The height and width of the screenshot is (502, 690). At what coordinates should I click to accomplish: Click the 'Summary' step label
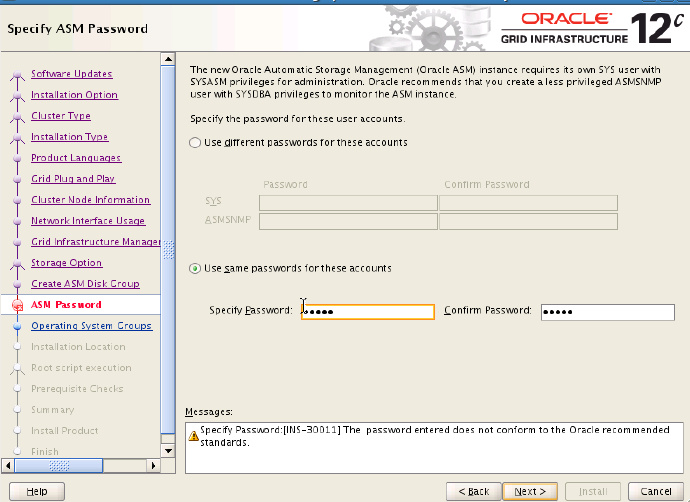click(52, 410)
